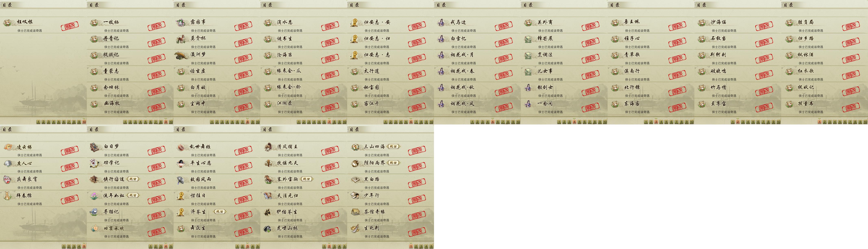
Task: Click the purple figure icon beside 戎马边
Action: 441,23
